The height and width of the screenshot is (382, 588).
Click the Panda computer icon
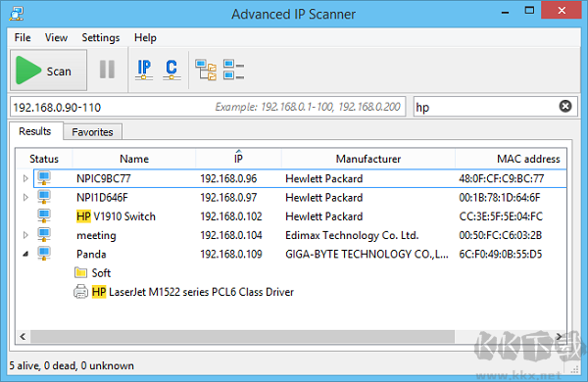pos(44,253)
